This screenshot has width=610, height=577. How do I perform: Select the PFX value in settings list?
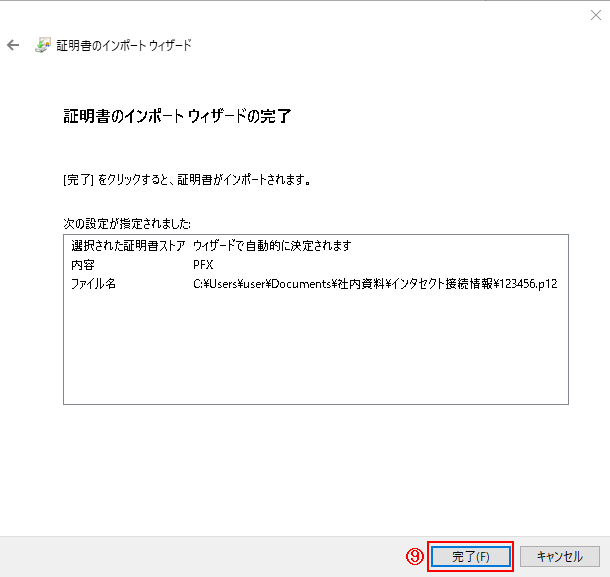(203, 265)
